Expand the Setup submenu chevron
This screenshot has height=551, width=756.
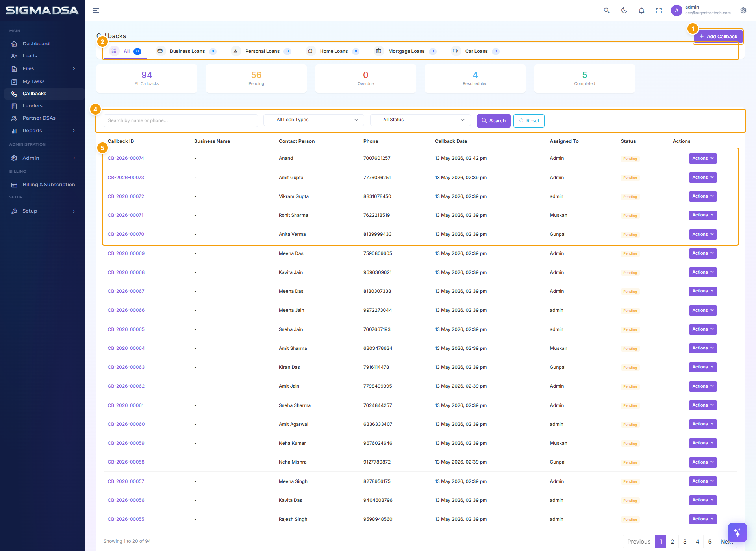pyautogui.click(x=74, y=211)
